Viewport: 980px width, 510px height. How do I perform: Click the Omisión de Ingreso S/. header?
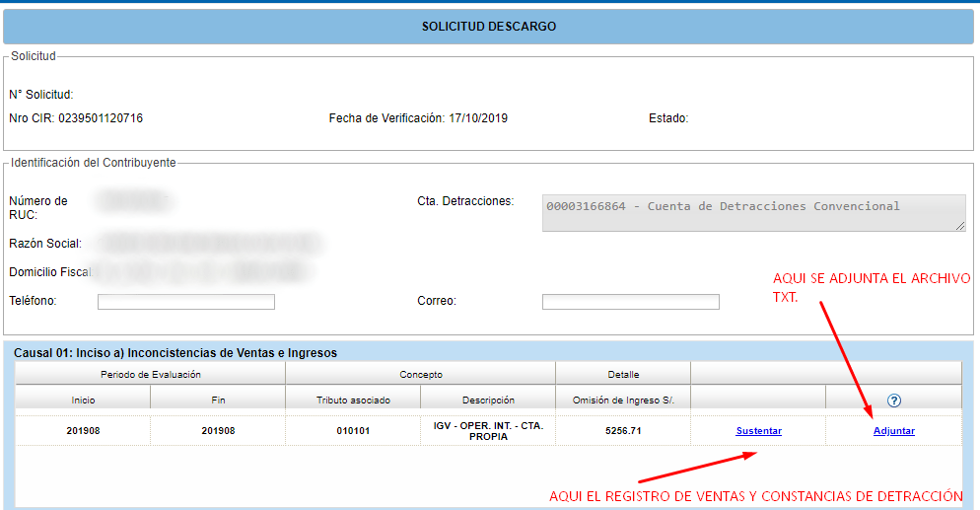click(x=623, y=401)
